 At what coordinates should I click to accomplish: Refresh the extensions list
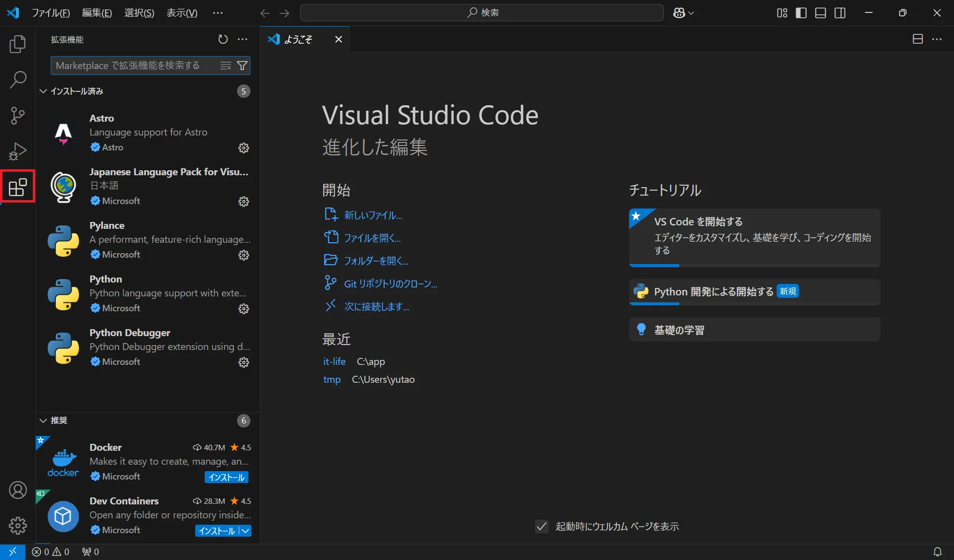click(x=223, y=39)
